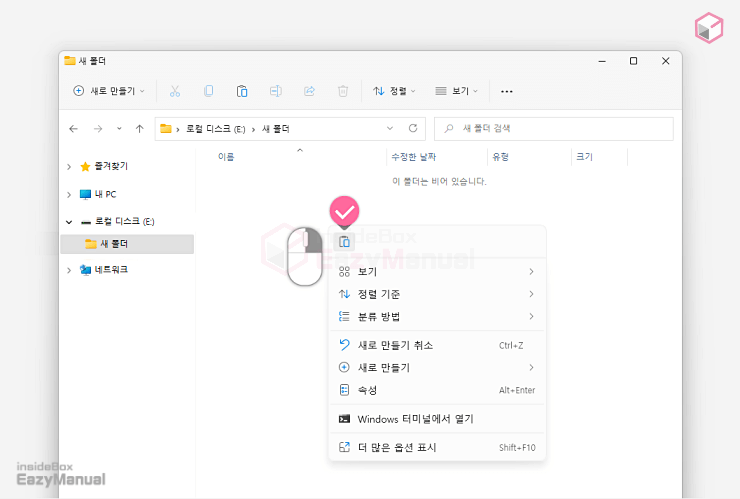The height and width of the screenshot is (499, 740).
Task: Click 새 폴더 breadcrumb in address bar
Action: point(276,128)
